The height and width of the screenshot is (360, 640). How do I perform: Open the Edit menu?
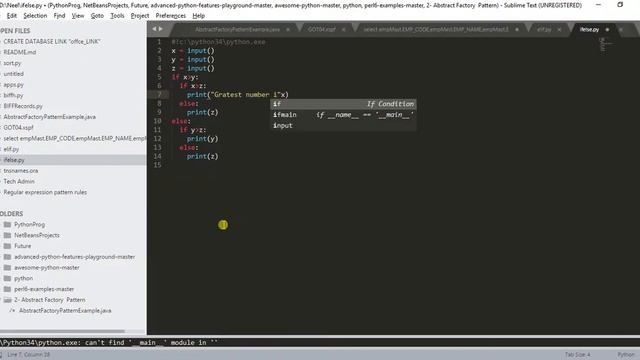point(12,16)
